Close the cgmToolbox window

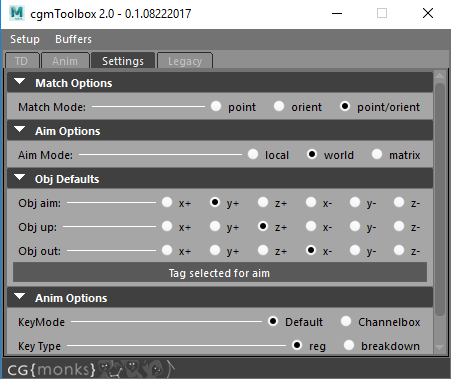click(x=428, y=14)
